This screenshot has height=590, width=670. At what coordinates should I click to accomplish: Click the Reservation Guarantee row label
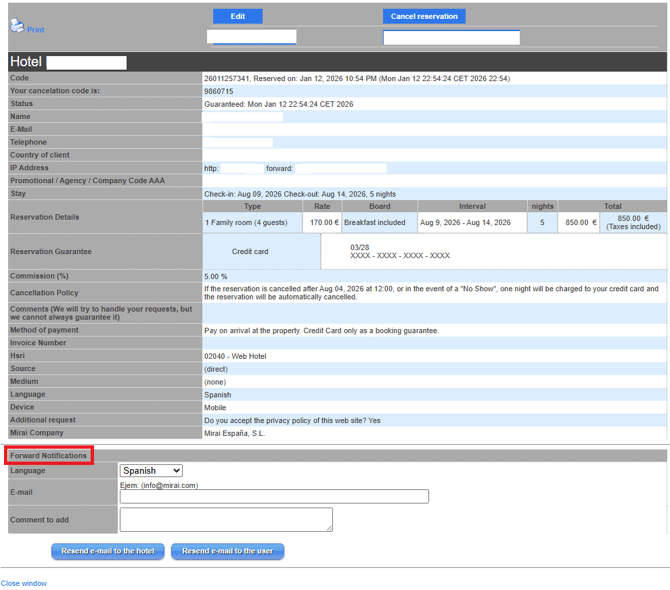click(x=51, y=252)
